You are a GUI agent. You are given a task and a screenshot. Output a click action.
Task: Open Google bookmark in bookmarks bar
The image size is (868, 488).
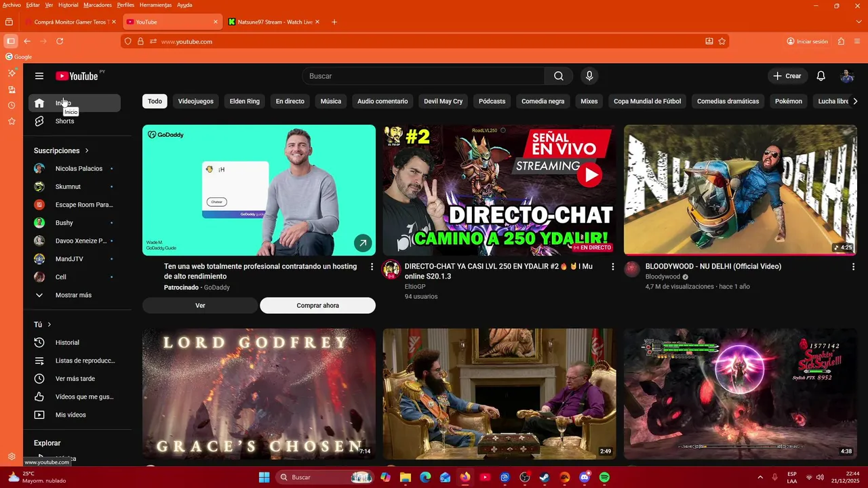(19, 57)
